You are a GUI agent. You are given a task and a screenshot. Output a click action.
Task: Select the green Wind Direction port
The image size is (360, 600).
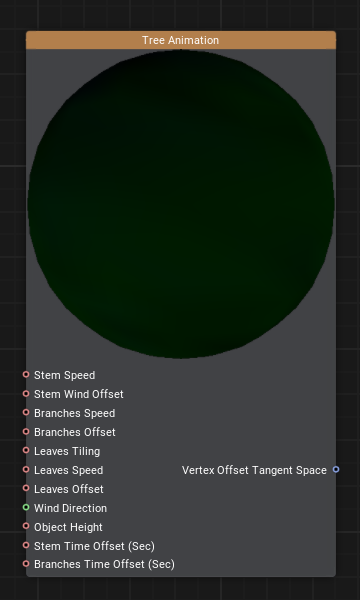coord(26,507)
